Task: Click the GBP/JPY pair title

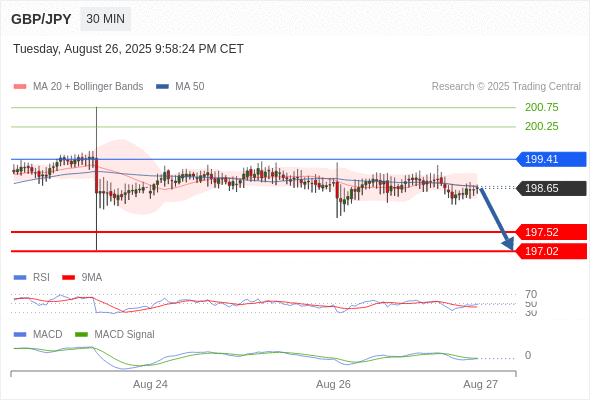Action: point(41,19)
